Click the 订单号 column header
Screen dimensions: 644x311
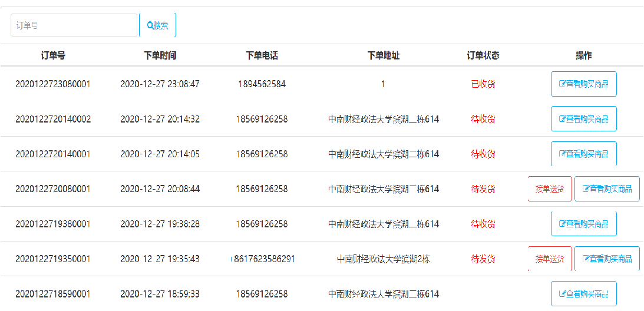[53, 56]
